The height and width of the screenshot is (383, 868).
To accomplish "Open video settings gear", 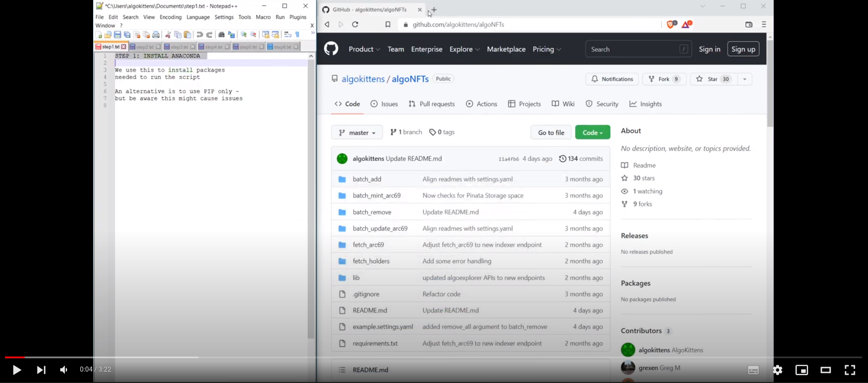I will coord(778,370).
